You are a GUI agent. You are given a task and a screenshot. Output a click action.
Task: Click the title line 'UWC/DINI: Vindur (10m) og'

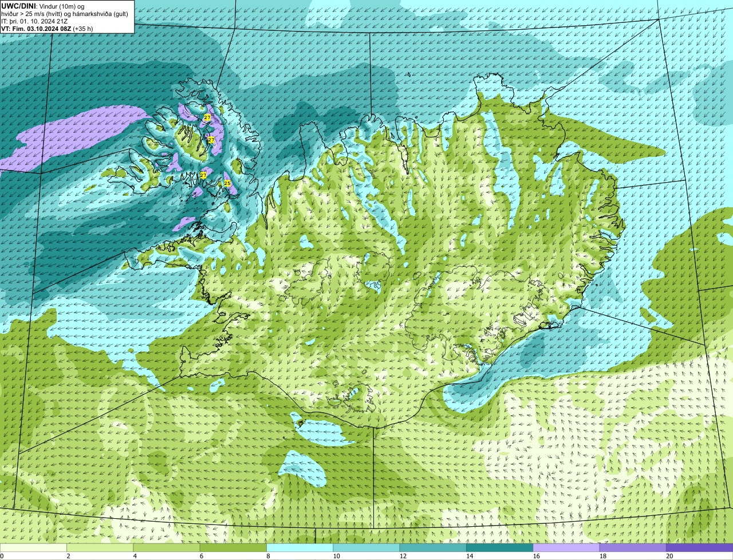pyautogui.click(x=43, y=6)
